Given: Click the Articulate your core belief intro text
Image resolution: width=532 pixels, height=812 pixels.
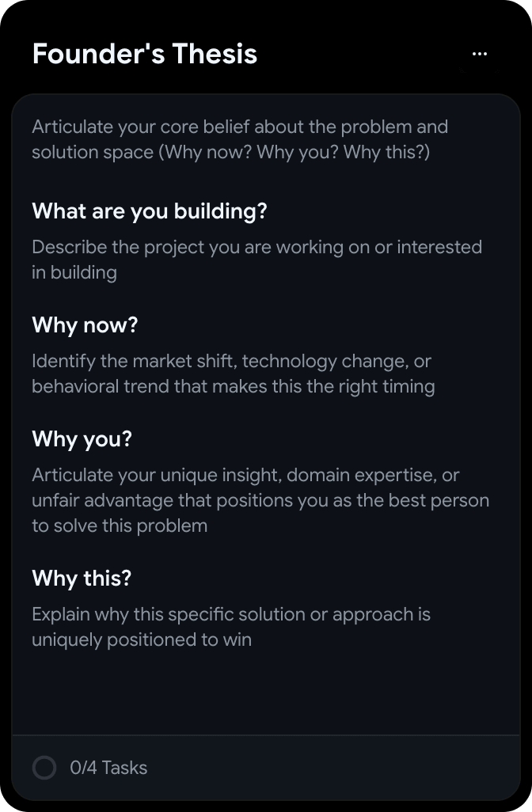Looking at the screenshot, I should [240, 139].
